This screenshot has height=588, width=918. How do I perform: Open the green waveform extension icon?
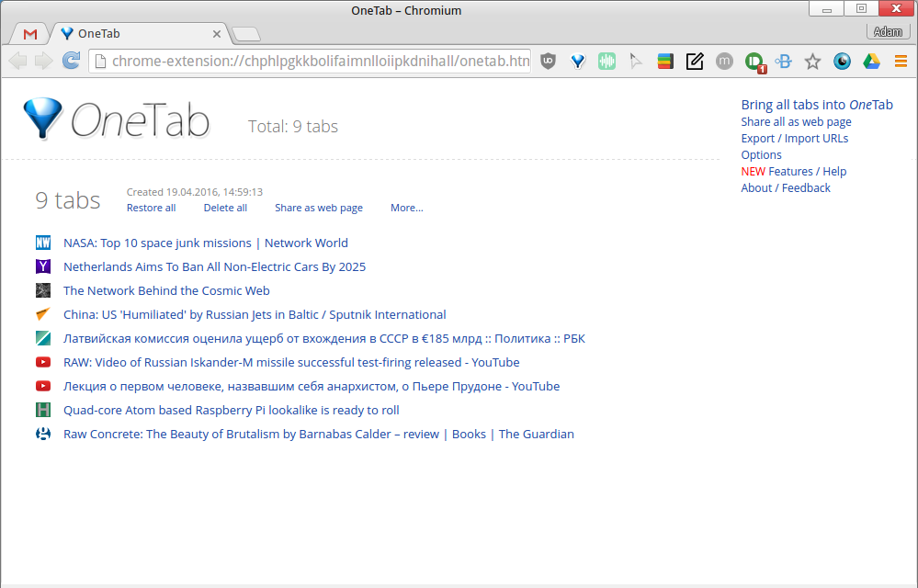(x=607, y=61)
